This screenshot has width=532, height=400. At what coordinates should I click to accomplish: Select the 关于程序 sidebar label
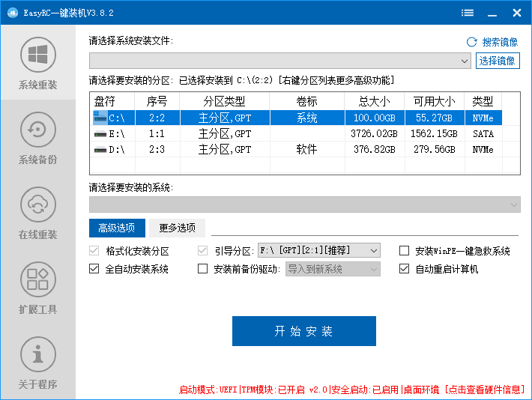point(38,384)
